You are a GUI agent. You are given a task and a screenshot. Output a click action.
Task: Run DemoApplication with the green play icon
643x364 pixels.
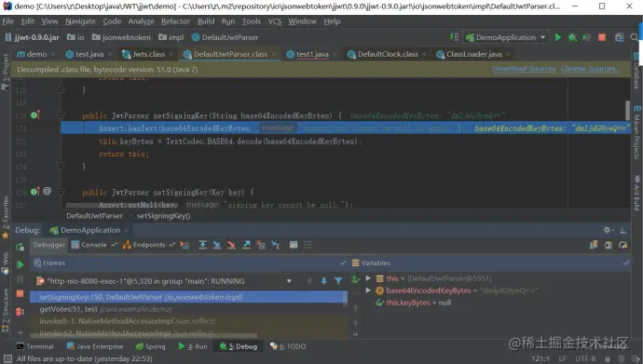(557, 37)
